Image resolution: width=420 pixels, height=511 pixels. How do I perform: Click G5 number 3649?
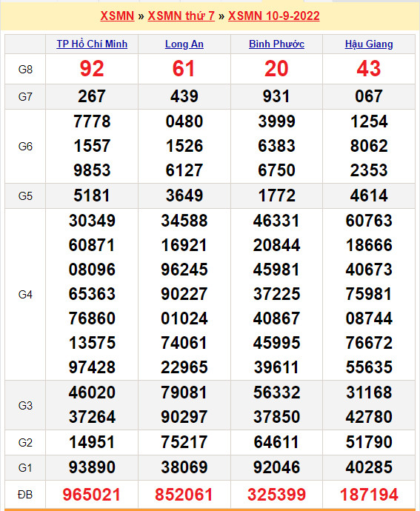tap(184, 196)
